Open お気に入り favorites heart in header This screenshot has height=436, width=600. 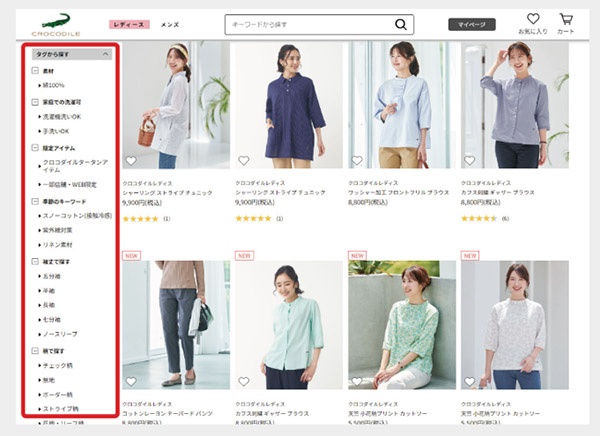click(x=533, y=24)
